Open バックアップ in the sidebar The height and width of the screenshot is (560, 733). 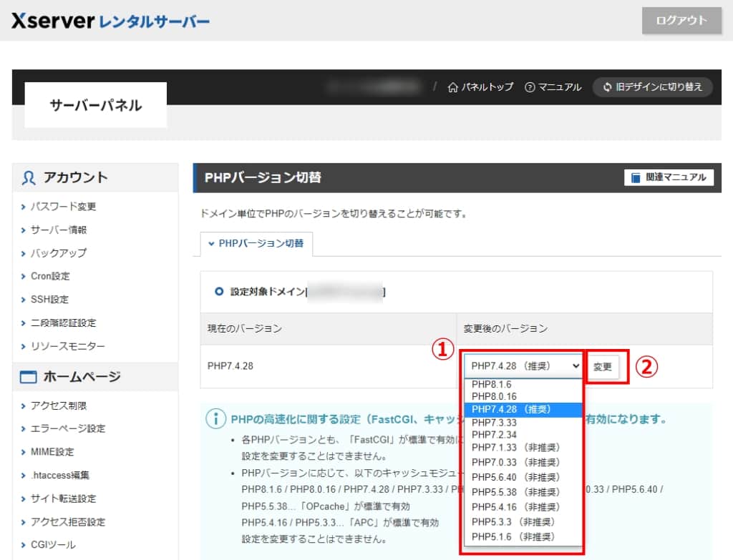[59, 253]
